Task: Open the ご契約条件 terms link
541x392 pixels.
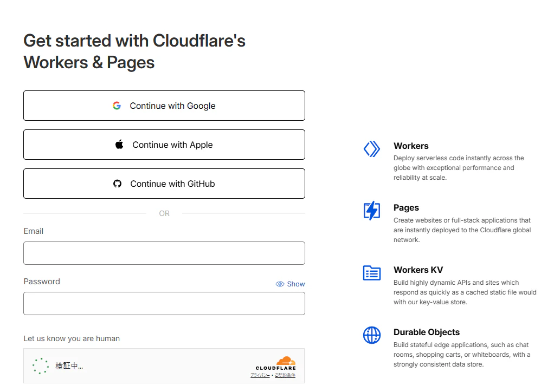Action: point(285,375)
